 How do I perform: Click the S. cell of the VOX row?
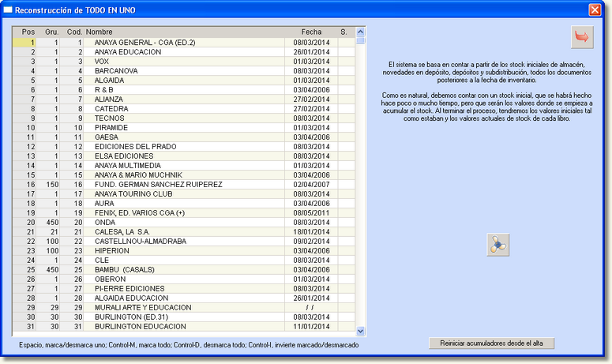tap(347, 62)
